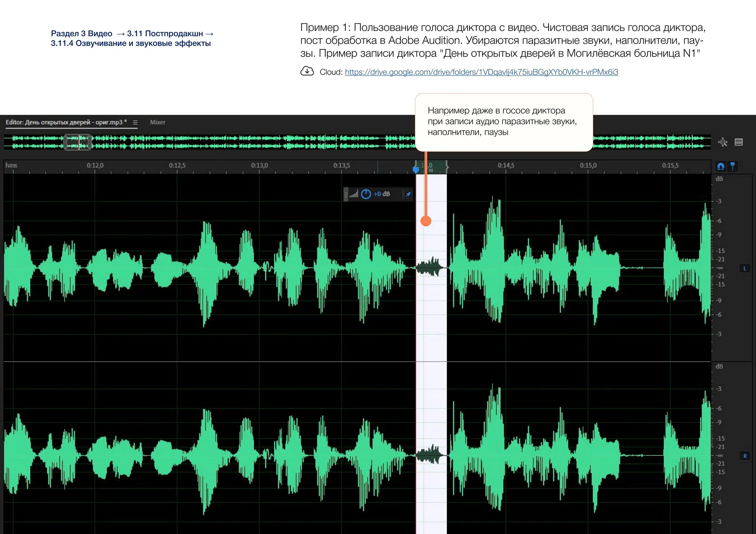Toggle the right channel R button
Image resolution: width=756 pixels, height=534 pixels.
coord(745,456)
